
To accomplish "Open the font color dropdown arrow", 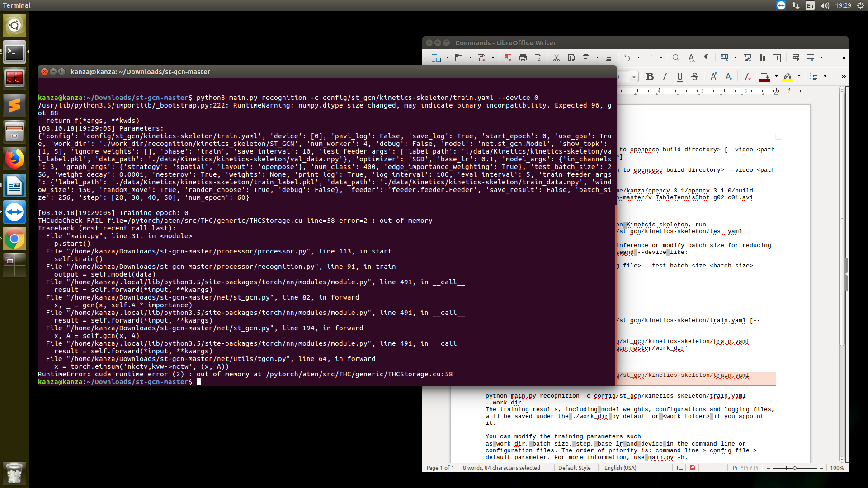I will [x=776, y=76].
